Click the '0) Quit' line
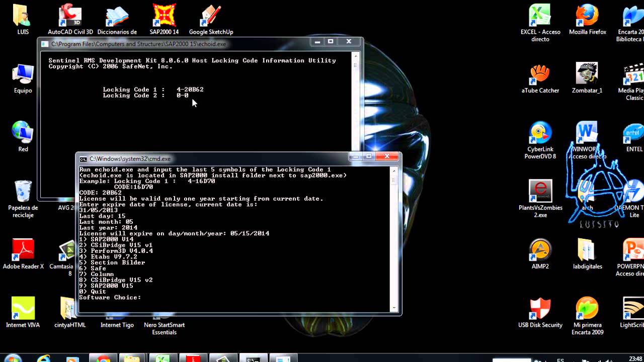This screenshot has height=362, width=644. pos(93,292)
